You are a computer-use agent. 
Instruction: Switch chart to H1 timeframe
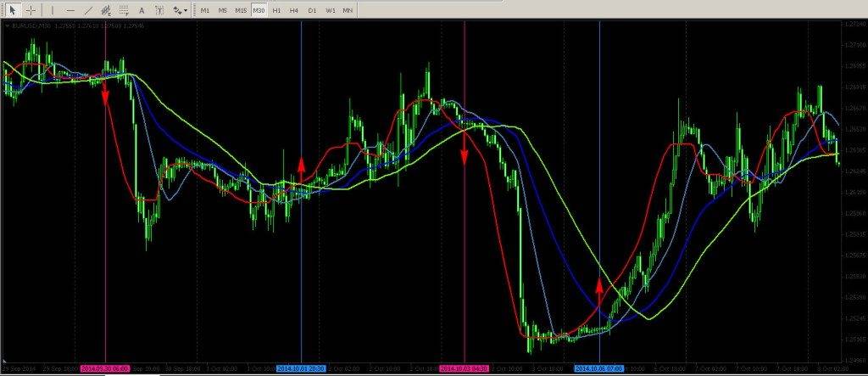click(277, 10)
